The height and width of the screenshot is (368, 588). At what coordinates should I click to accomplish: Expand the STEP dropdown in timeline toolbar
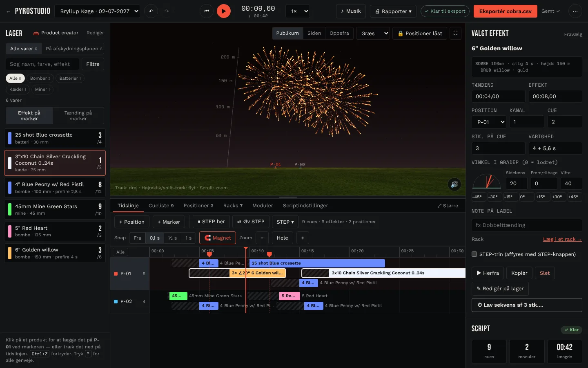coord(285,222)
